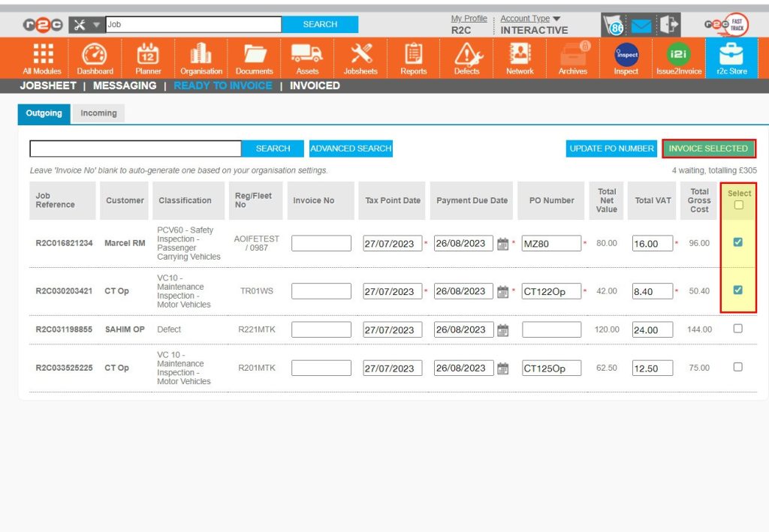Screen dimensions: 769x532
Task: Go to the INVOICED section
Action: 315,86
